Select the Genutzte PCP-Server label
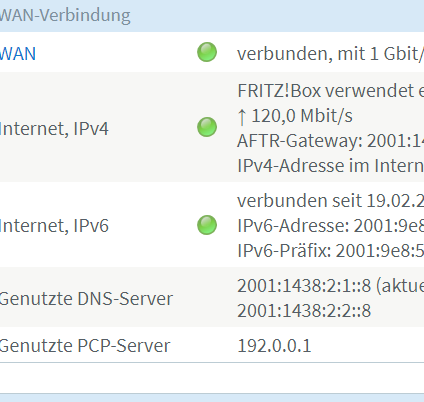Viewport: 424px width, 402px height. coord(85,346)
